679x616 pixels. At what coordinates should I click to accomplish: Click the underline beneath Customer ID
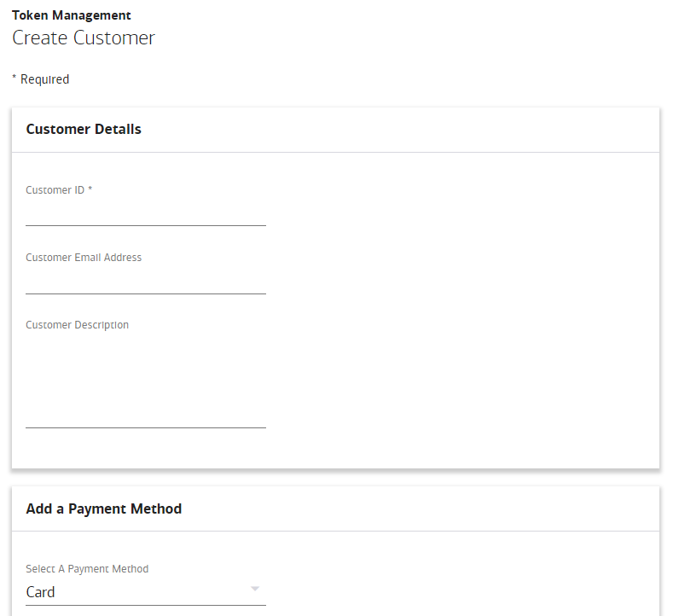[145, 225]
